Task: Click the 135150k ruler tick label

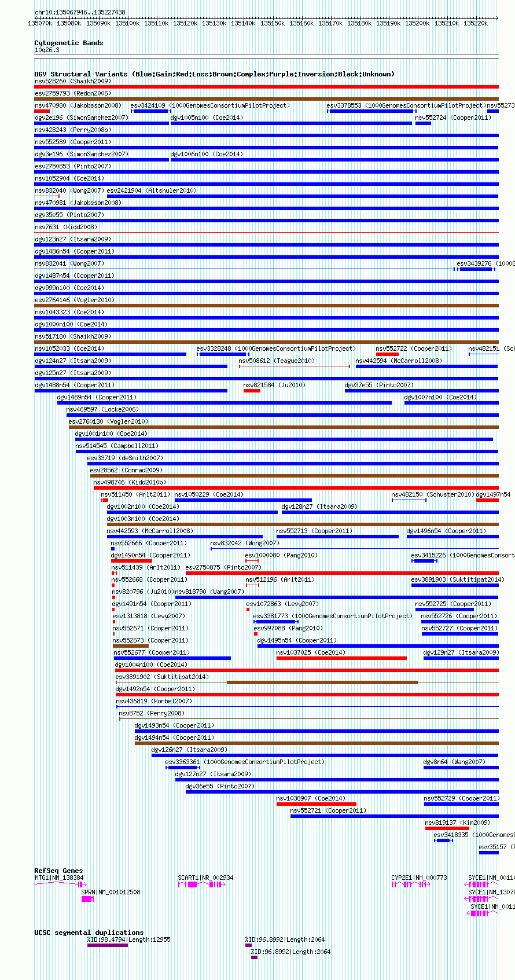Action: [272, 24]
